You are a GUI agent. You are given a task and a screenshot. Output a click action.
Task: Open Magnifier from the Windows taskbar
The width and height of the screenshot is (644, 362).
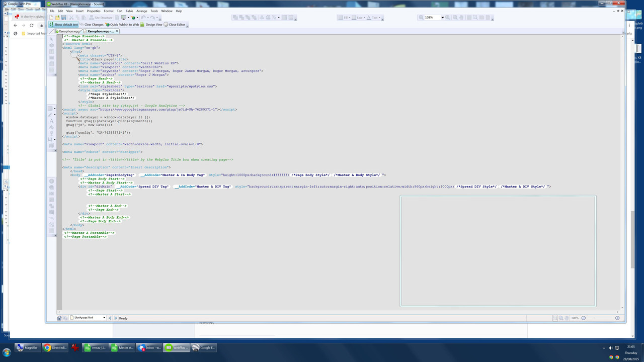coord(27,347)
